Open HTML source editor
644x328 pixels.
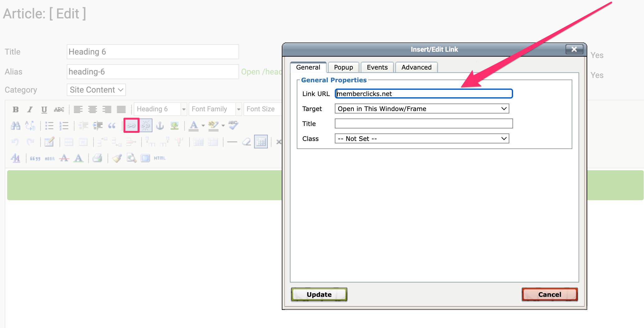click(x=160, y=158)
